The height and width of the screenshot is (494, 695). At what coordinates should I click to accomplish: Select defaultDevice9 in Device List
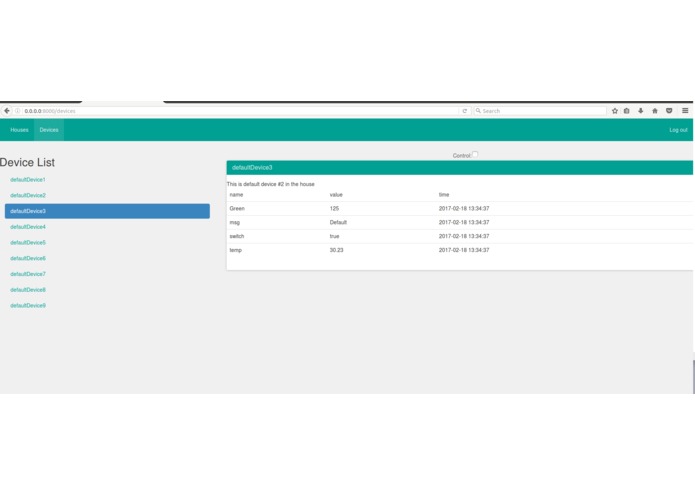point(27,305)
